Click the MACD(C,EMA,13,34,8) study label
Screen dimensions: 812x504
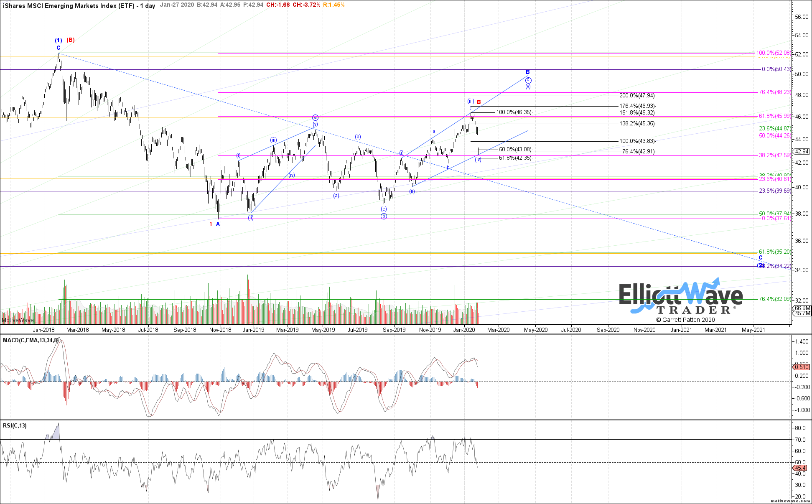tap(31, 340)
